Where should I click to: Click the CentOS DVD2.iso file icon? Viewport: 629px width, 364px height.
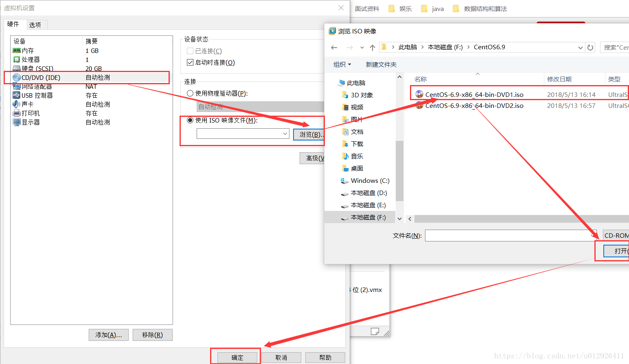(419, 105)
